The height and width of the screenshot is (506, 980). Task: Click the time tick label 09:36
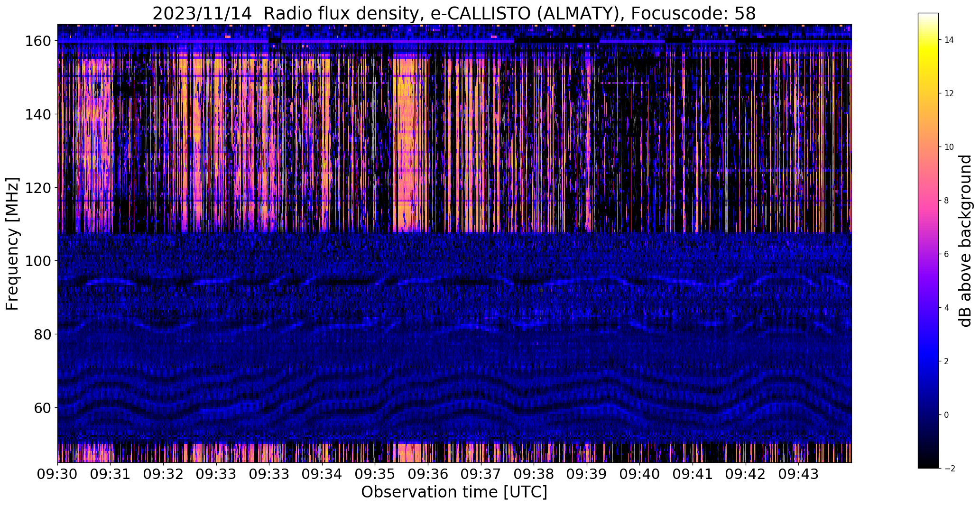pos(428,474)
